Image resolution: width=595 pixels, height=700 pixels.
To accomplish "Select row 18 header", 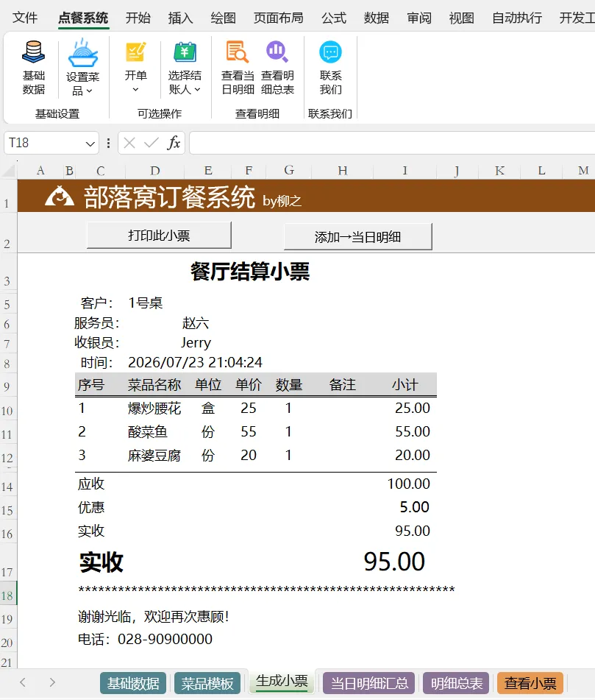I will [x=8, y=593].
